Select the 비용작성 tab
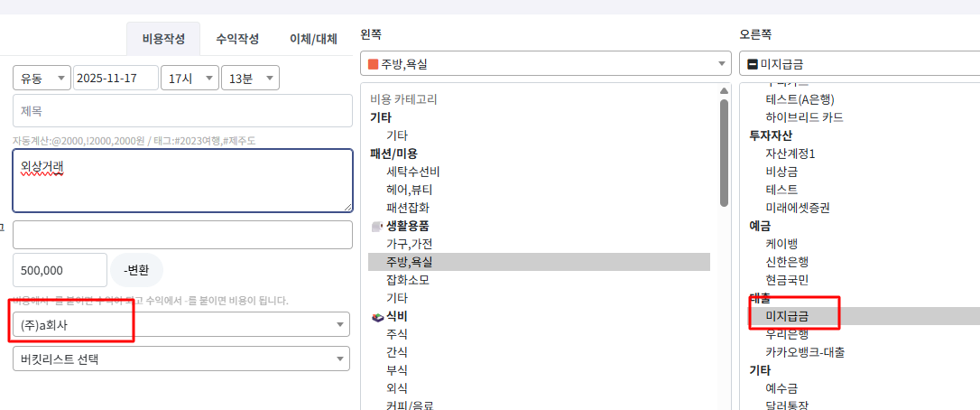 163,39
